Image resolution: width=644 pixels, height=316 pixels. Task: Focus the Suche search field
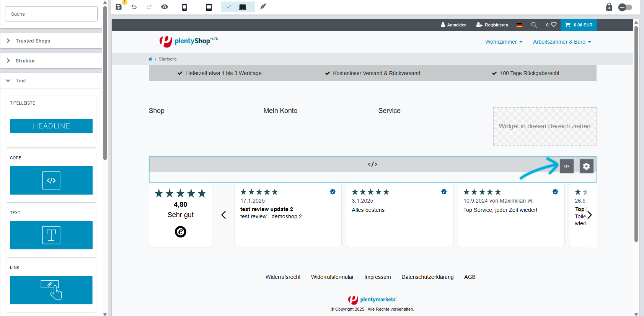(x=51, y=14)
